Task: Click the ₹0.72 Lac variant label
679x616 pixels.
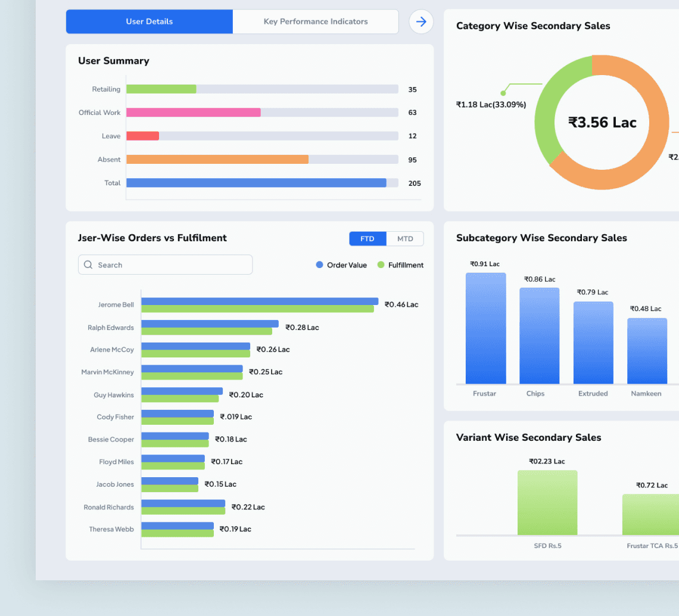Action: tap(652, 485)
